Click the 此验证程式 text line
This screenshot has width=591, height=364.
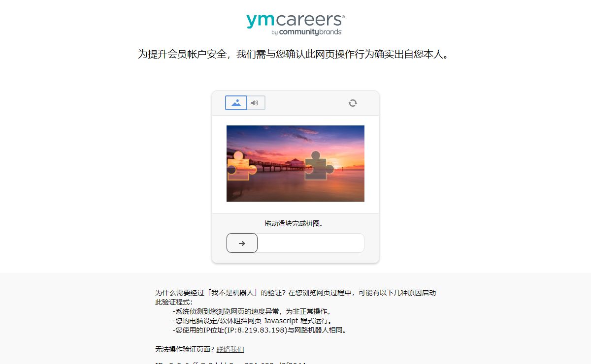point(174,302)
